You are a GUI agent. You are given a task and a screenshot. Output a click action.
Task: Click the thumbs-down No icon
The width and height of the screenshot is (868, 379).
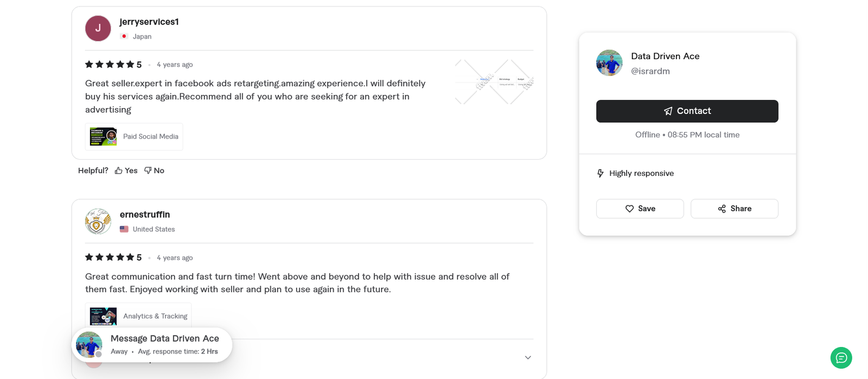tap(146, 170)
